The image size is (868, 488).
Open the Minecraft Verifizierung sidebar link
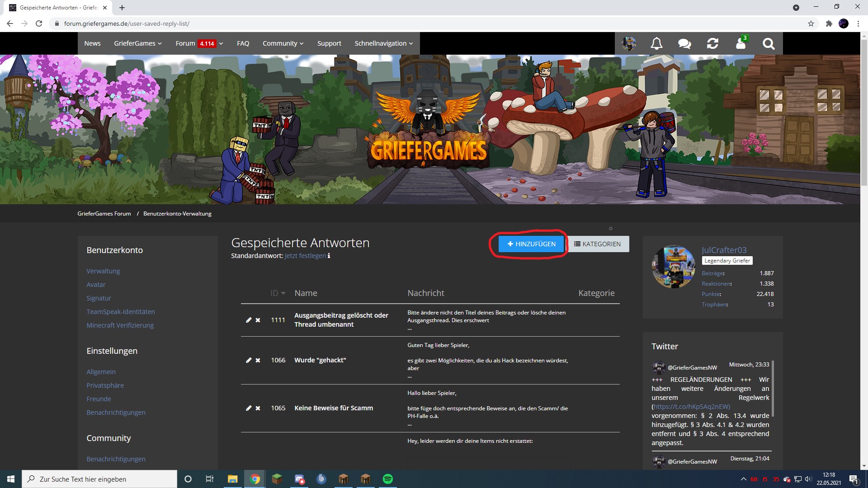[x=120, y=325]
